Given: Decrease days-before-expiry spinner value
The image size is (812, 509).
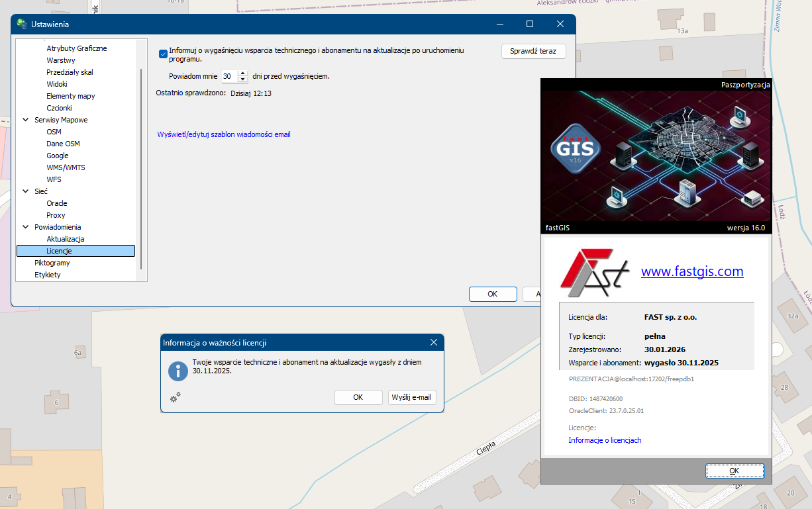Looking at the screenshot, I should pyautogui.click(x=242, y=79).
